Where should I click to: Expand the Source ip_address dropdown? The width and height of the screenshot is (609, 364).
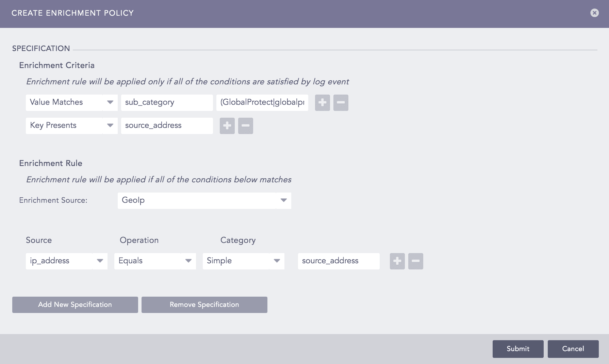100,261
